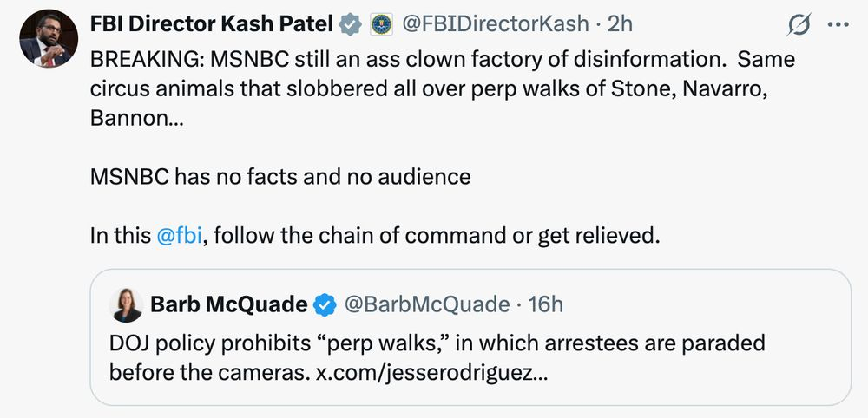This screenshot has width=868, height=418.
Task: Click the FBI seal affiliation badge
Action: 381,25
